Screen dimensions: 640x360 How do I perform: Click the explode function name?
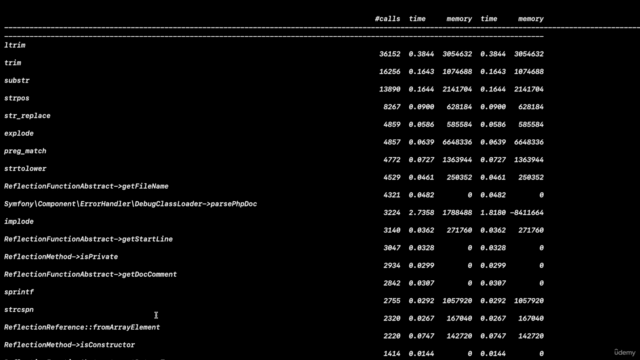point(19,133)
